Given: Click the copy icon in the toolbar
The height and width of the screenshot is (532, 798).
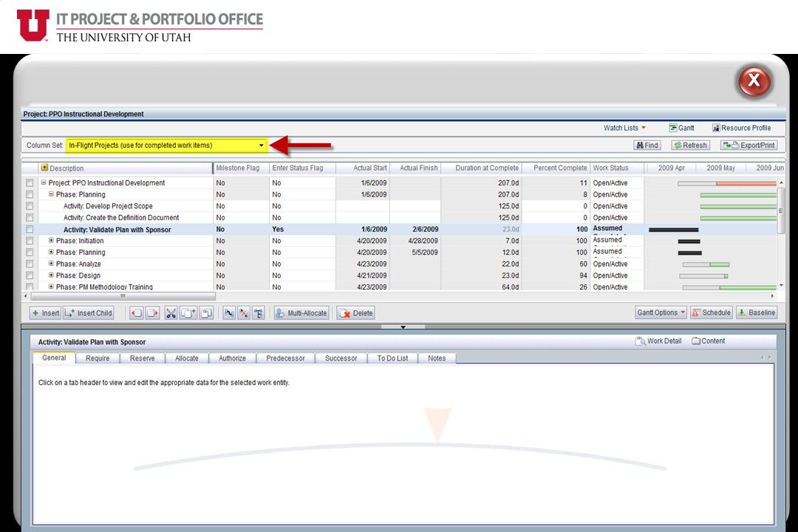Looking at the screenshot, I should click(x=188, y=313).
